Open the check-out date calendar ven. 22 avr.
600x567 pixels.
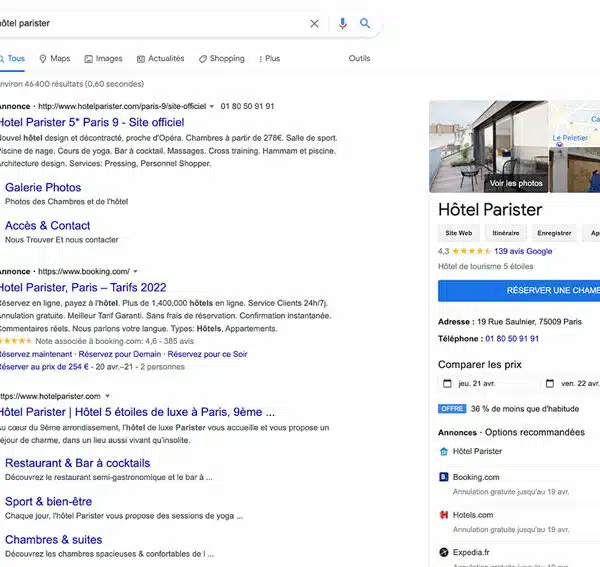(x=570, y=383)
